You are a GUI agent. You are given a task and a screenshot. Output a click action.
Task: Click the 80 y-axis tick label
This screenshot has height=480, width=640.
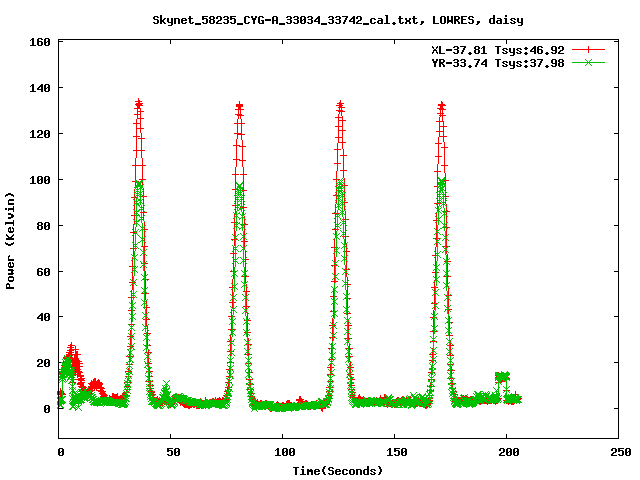click(x=43, y=226)
